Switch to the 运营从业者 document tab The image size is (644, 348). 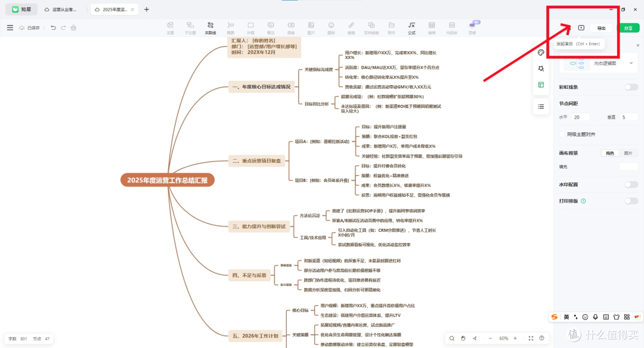61,9
